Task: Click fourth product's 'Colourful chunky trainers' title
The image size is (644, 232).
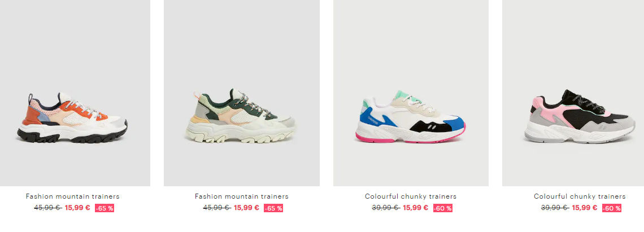Action: [580, 196]
